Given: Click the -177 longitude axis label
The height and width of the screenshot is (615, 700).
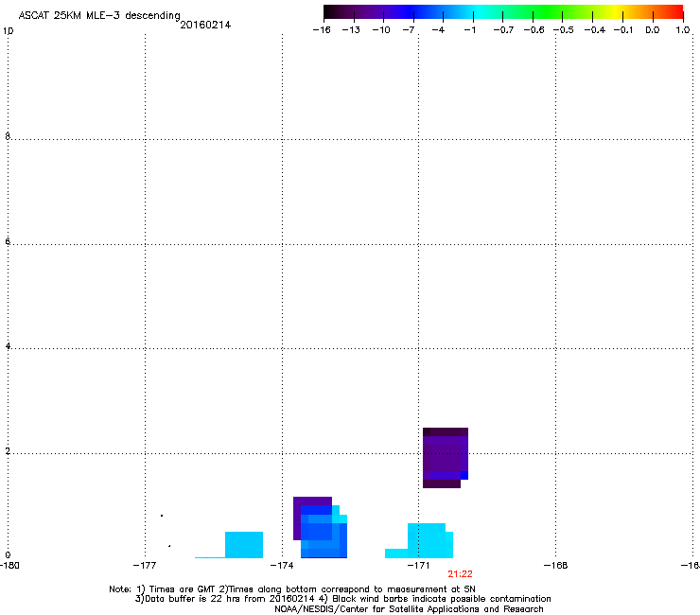Looking at the screenshot, I should 145,566.
